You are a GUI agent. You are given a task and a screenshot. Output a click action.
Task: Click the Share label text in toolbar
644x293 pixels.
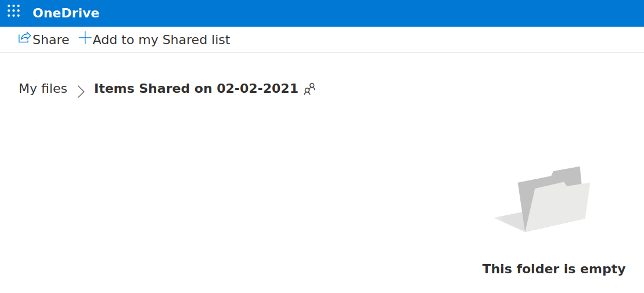click(x=51, y=40)
